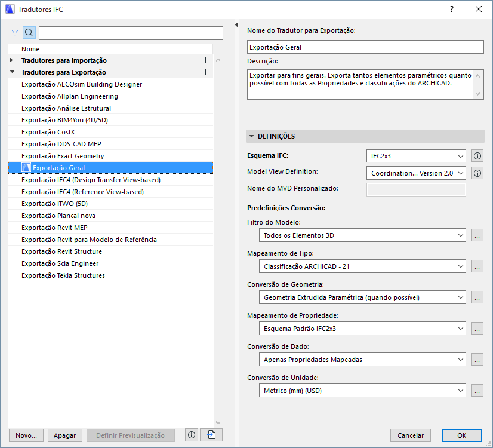Activate the search magnifier icon
493x448 pixels.
point(29,33)
